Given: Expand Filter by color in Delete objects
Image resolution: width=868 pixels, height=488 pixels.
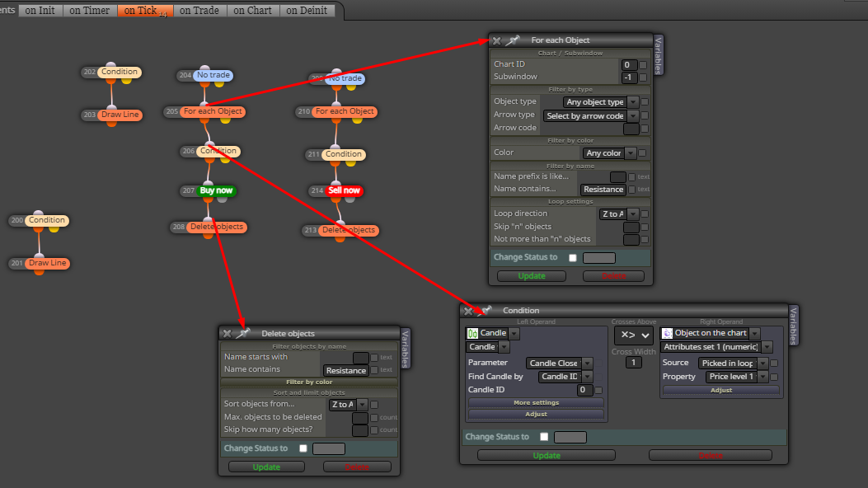Looking at the screenshot, I should tap(309, 382).
